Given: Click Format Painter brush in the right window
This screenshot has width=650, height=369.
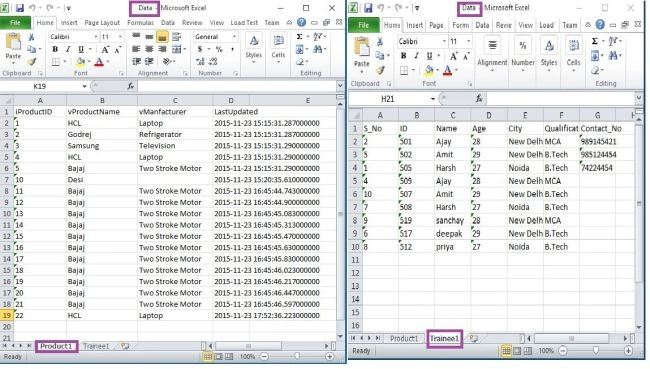Looking at the screenshot, I should coord(380,70).
